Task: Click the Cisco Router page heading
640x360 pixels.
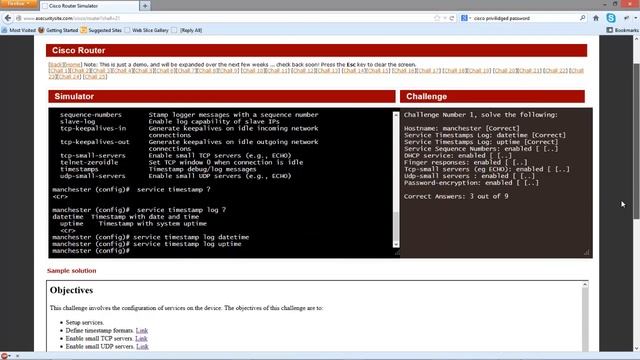Action: [x=78, y=51]
